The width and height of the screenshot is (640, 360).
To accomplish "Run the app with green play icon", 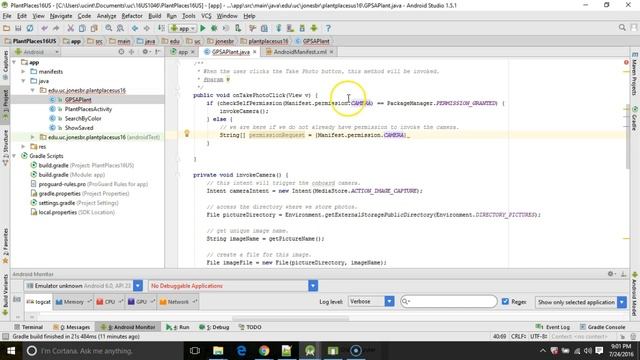I will (x=202, y=28).
